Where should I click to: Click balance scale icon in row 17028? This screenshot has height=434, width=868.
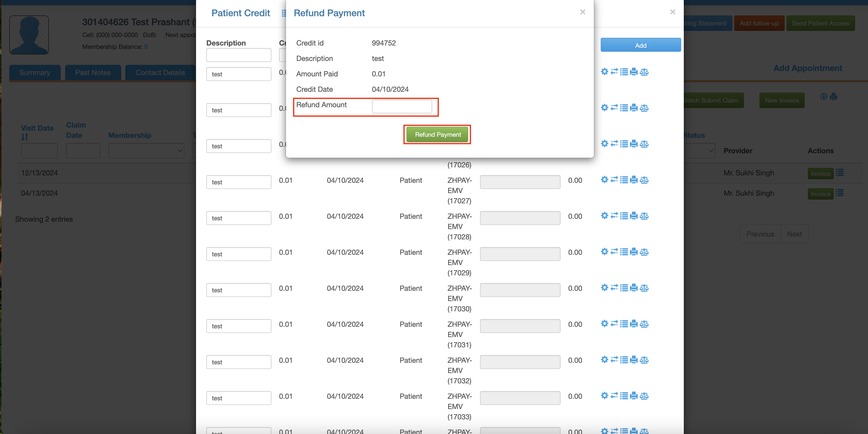(644, 216)
